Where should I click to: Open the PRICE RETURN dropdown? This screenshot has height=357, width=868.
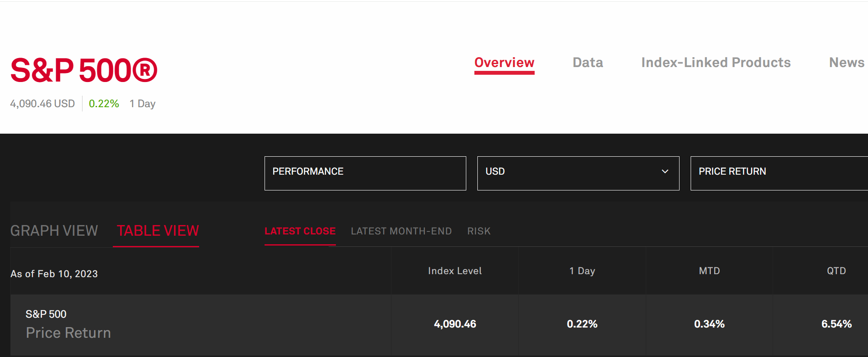tap(779, 173)
